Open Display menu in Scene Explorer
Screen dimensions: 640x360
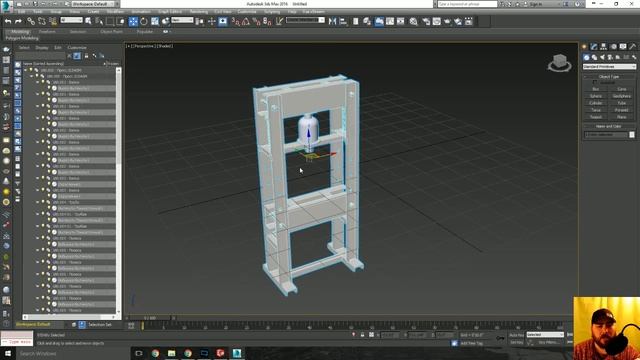41,48
